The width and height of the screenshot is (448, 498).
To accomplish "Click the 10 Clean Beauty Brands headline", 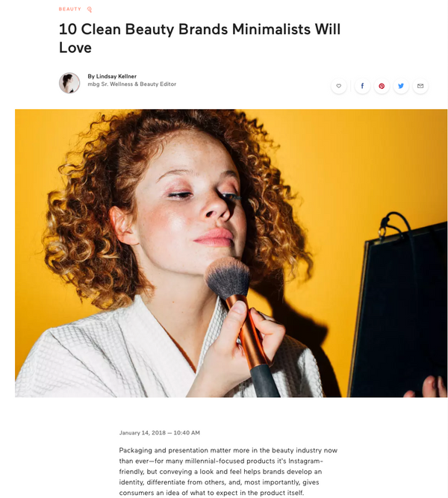I will coord(199,38).
